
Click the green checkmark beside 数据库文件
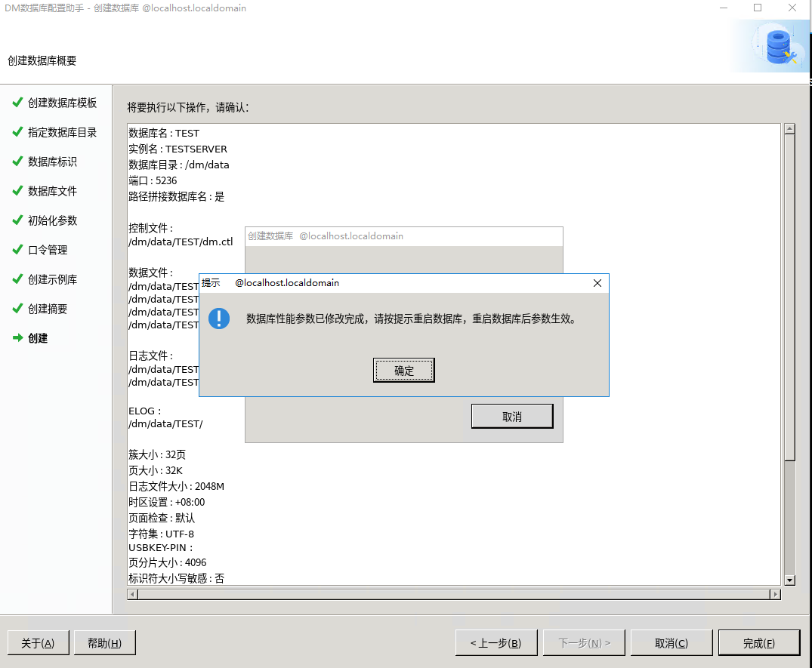pyautogui.click(x=17, y=191)
